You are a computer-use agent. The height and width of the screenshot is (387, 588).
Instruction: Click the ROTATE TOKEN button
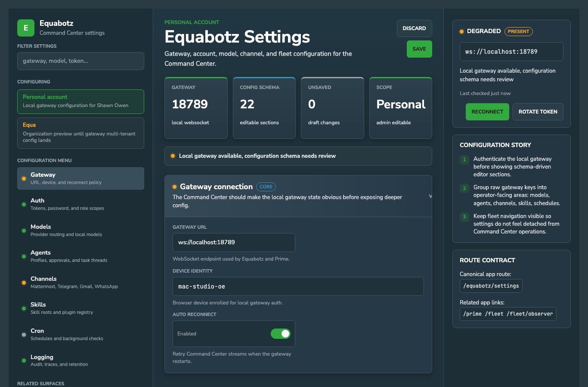point(538,112)
